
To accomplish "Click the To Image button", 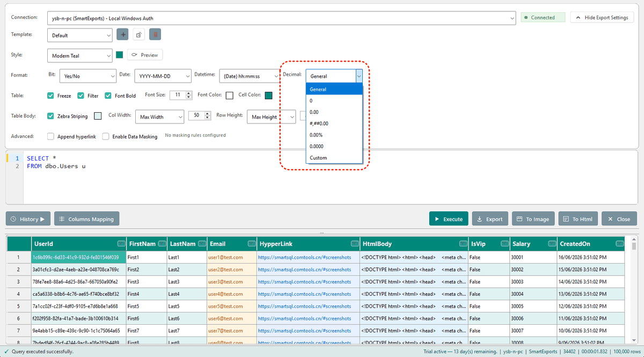I will point(533,218).
